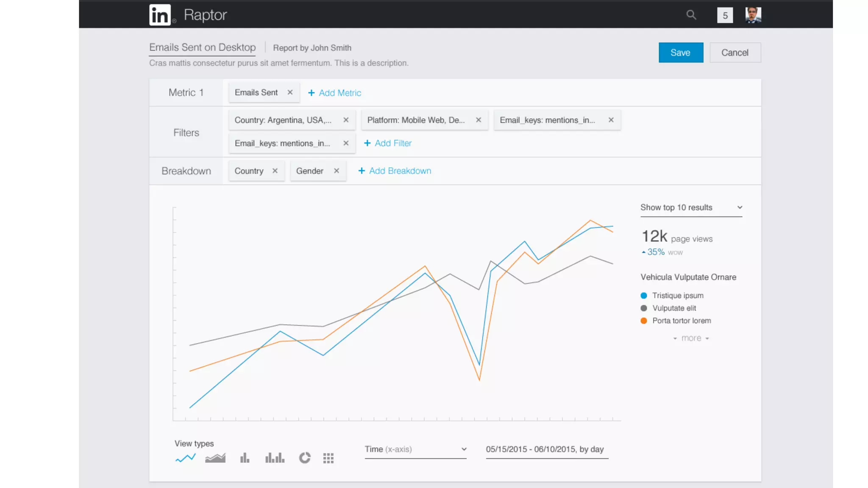Choose the single bar chart view
The width and height of the screenshot is (868, 488).
coord(245,458)
